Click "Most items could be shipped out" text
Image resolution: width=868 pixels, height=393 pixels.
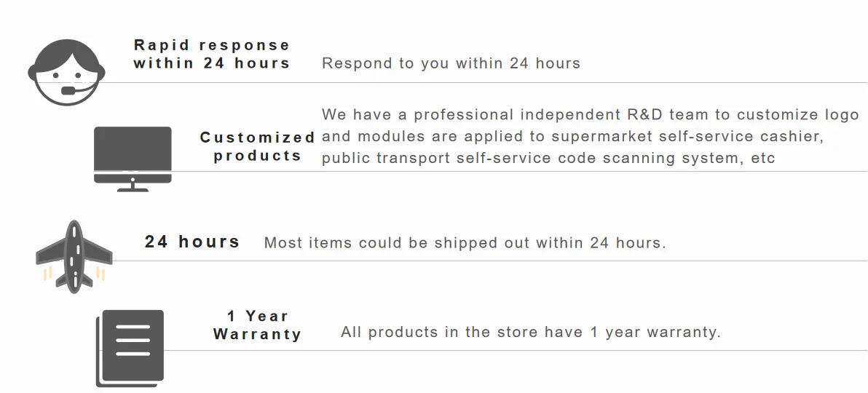point(465,243)
